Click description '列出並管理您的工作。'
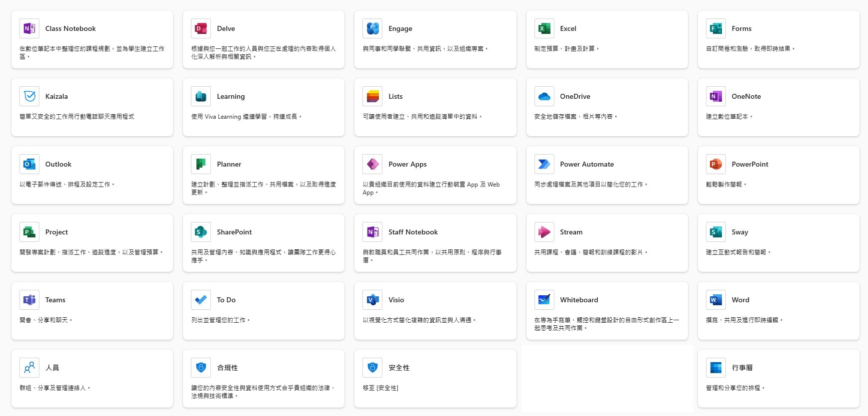Image resolution: width=868 pixels, height=416 pixels. coord(221,320)
